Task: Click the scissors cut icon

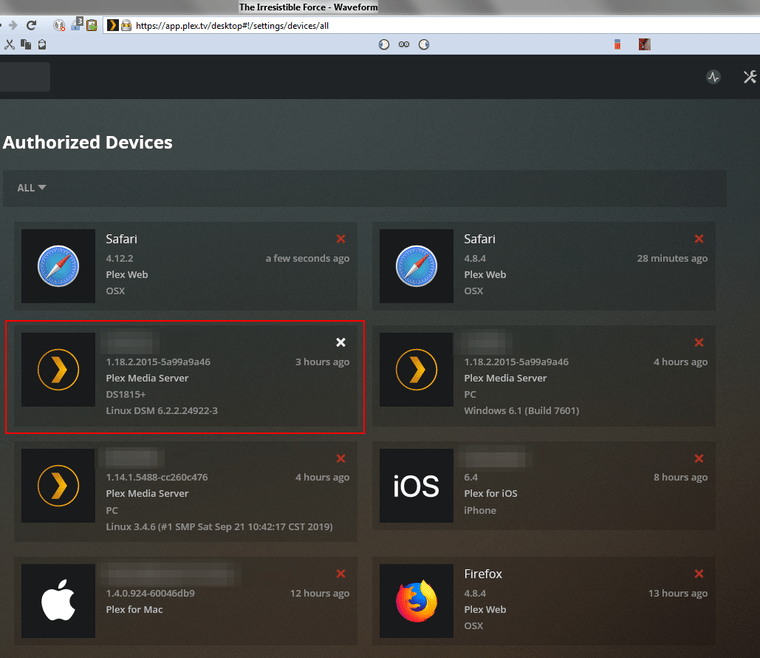Action: coord(9,45)
